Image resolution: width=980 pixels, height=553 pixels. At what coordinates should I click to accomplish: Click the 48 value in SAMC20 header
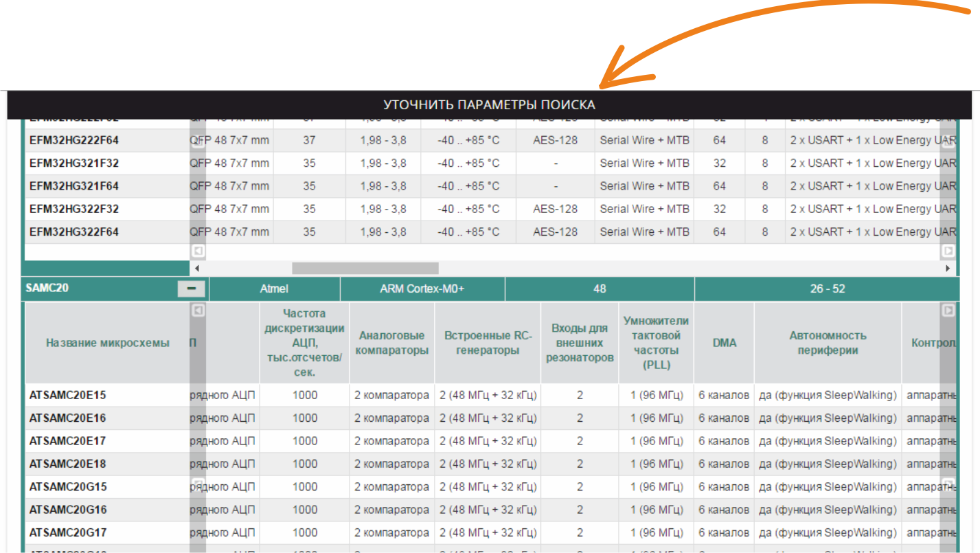click(x=600, y=289)
